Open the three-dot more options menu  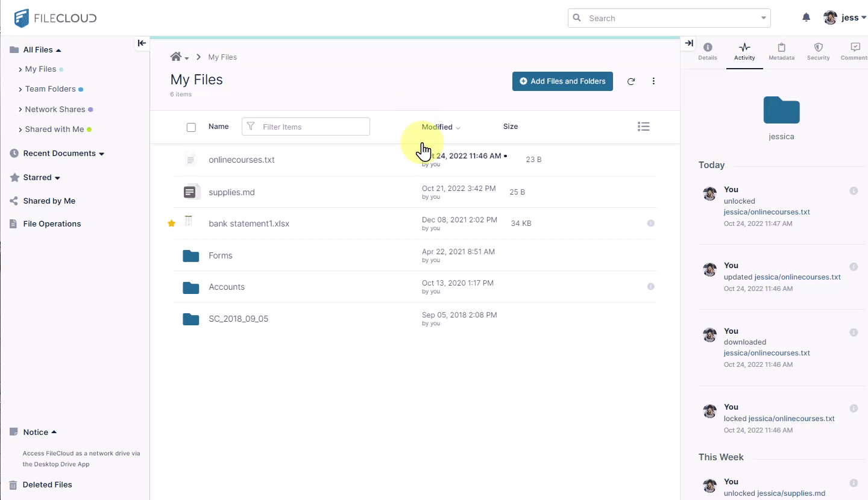point(653,81)
